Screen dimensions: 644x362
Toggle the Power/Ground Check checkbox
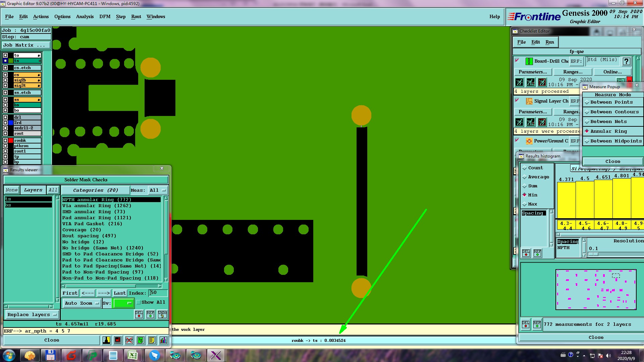(x=517, y=140)
